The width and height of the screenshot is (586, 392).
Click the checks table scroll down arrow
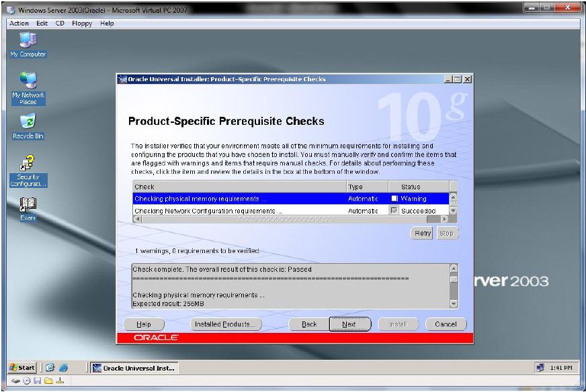click(454, 211)
